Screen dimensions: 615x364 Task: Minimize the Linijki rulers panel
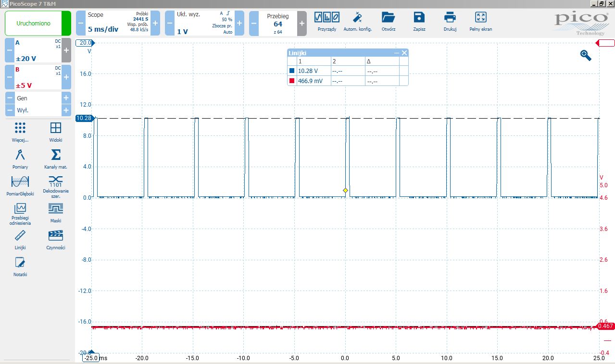click(x=397, y=53)
